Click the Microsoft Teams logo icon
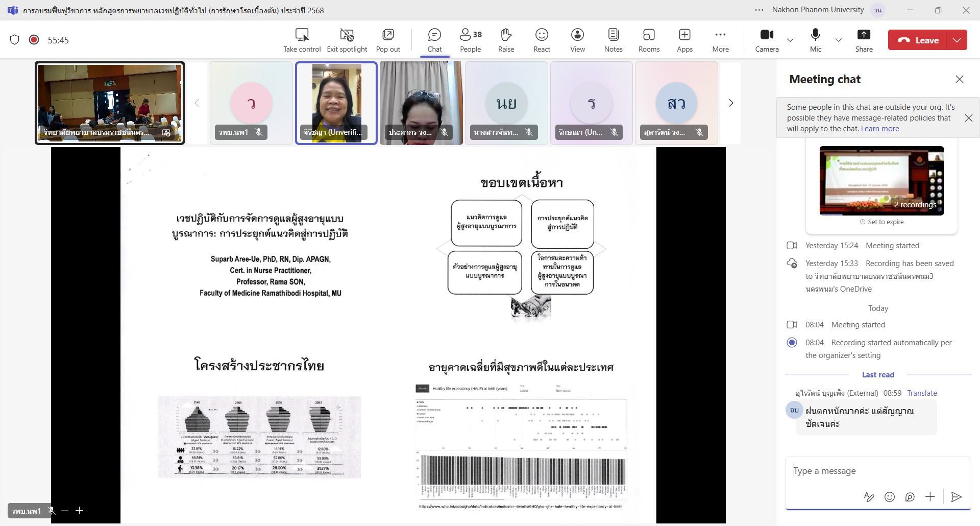 coord(12,10)
